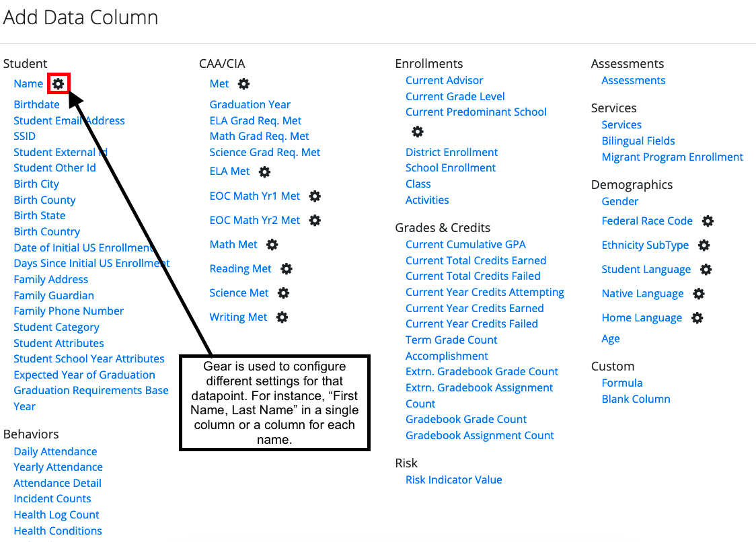Screen dimensions: 756x542
Task: Configure the ELA Met datapoint gear
Action: coord(264,171)
